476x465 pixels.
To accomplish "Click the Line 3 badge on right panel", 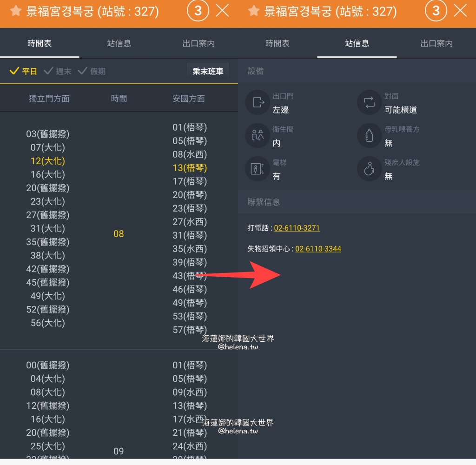I will click(x=436, y=10).
